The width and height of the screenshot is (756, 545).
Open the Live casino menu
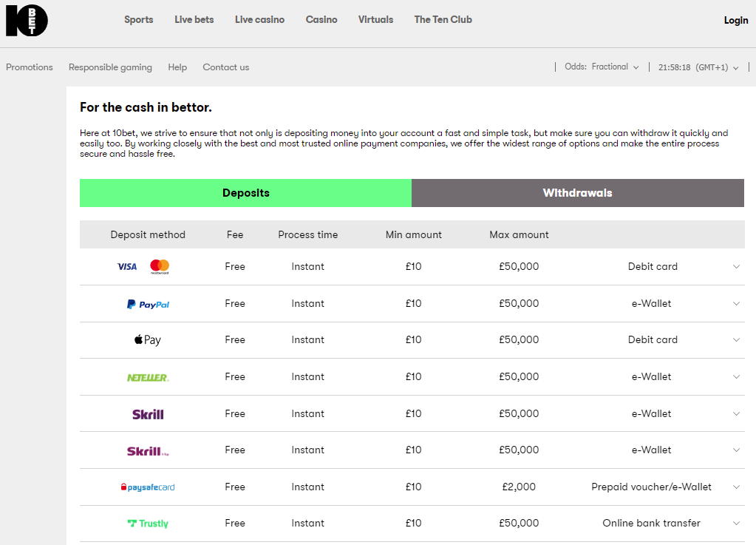(x=260, y=20)
